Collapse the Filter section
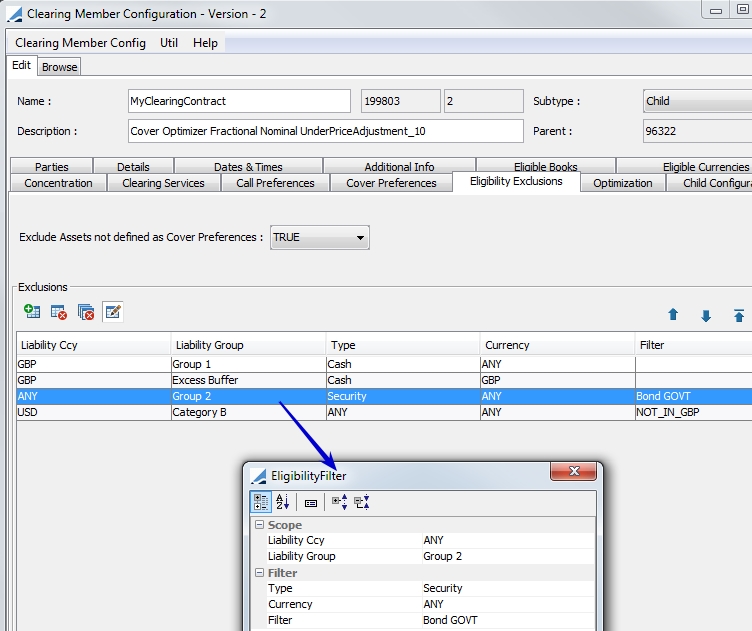The width and height of the screenshot is (752, 631). 259,573
